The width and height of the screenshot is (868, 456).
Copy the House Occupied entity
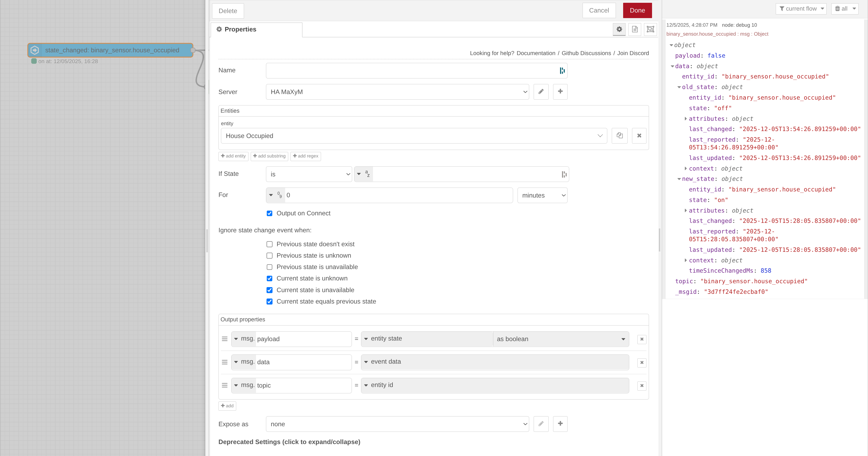coord(619,135)
